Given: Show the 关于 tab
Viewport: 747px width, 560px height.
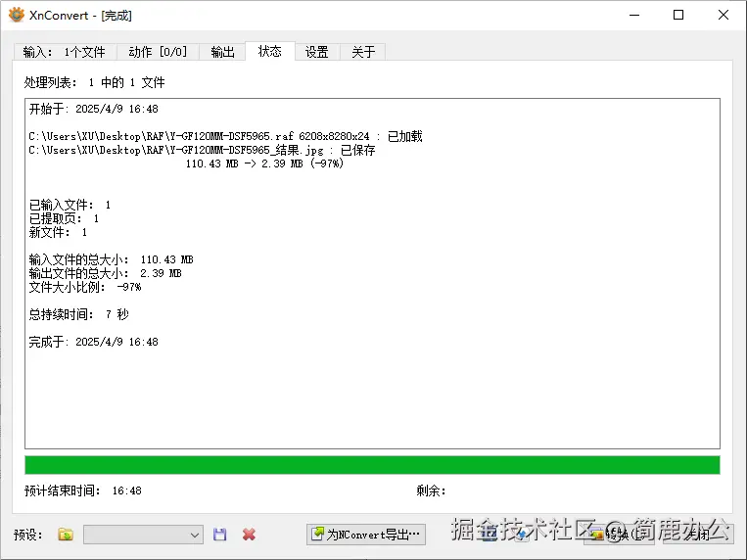Looking at the screenshot, I should [363, 52].
